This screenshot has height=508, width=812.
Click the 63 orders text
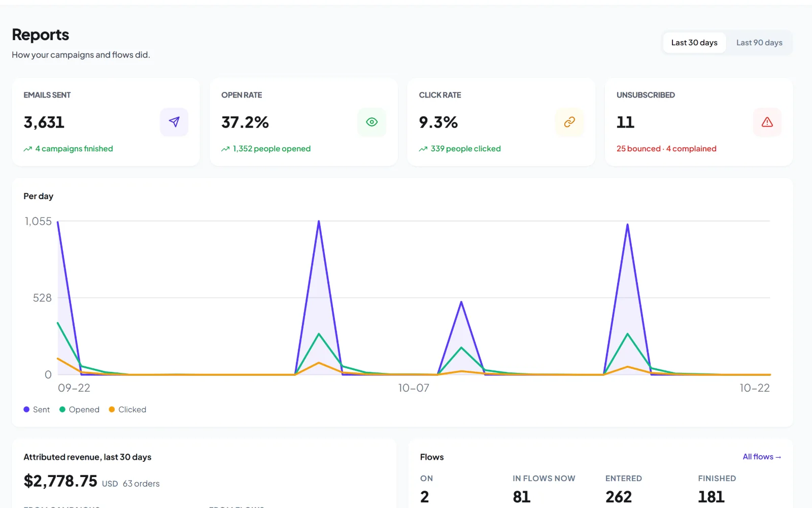click(x=141, y=484)
